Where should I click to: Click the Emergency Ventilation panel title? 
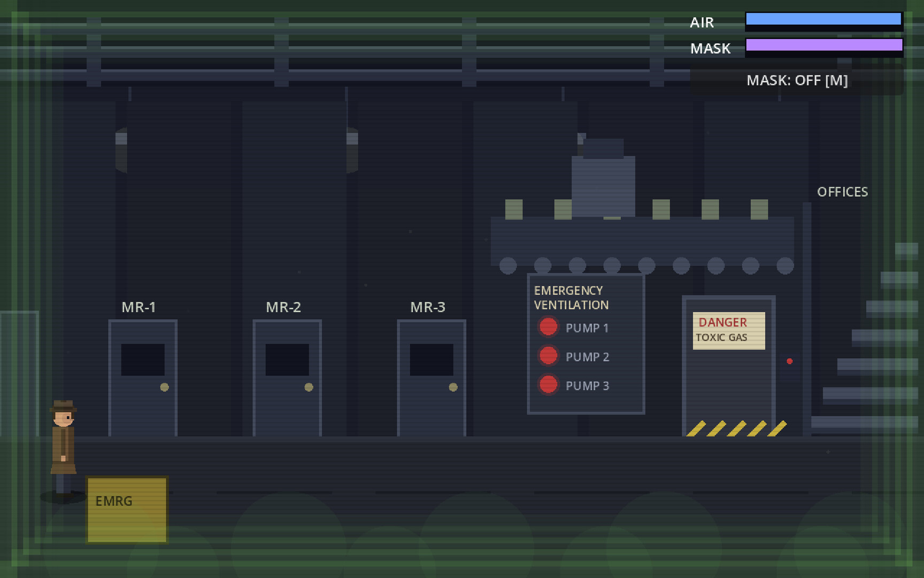(571, 298)
